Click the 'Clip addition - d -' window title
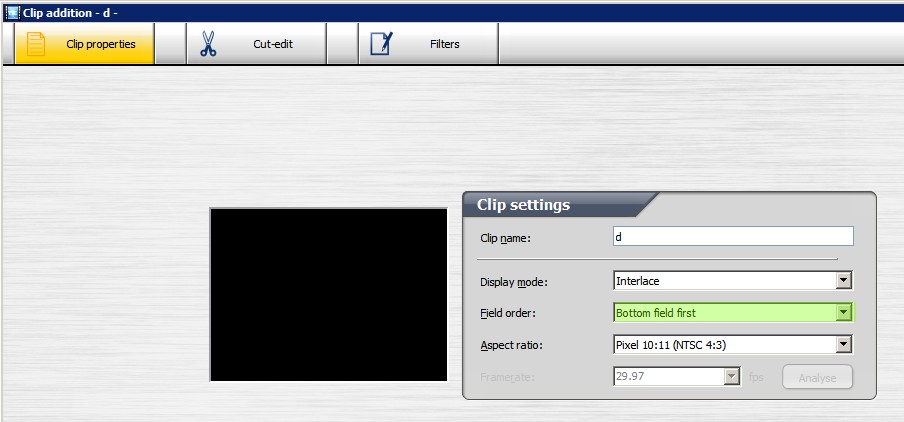This screenshot has width=904, height=422. 70,13
